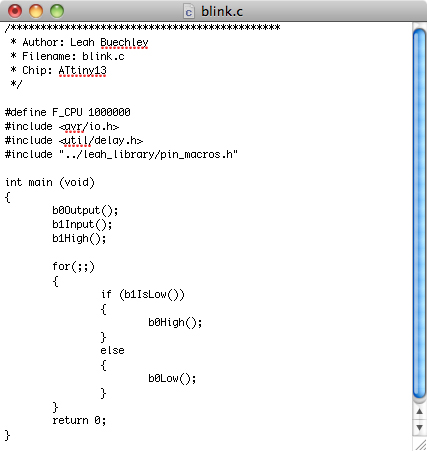Click the Author: Leah comment line
The width and height of the screenshot is (427, 451).
click(x=79, y=43)
